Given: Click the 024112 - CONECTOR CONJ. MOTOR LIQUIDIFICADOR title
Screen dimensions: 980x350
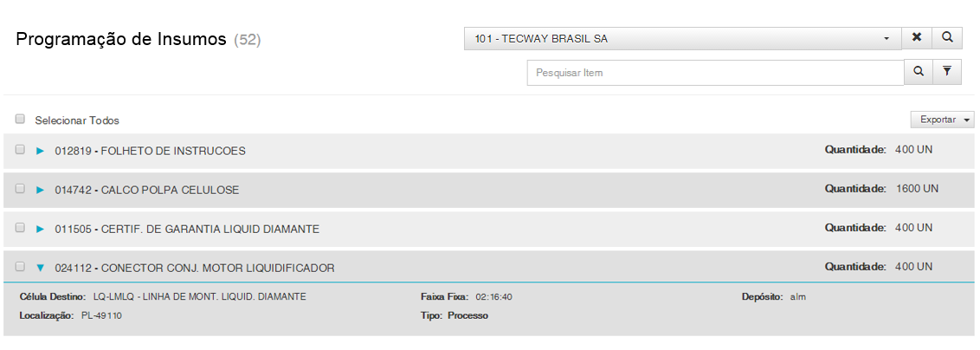Looking at the screenshot, I should tap(195, 268).
